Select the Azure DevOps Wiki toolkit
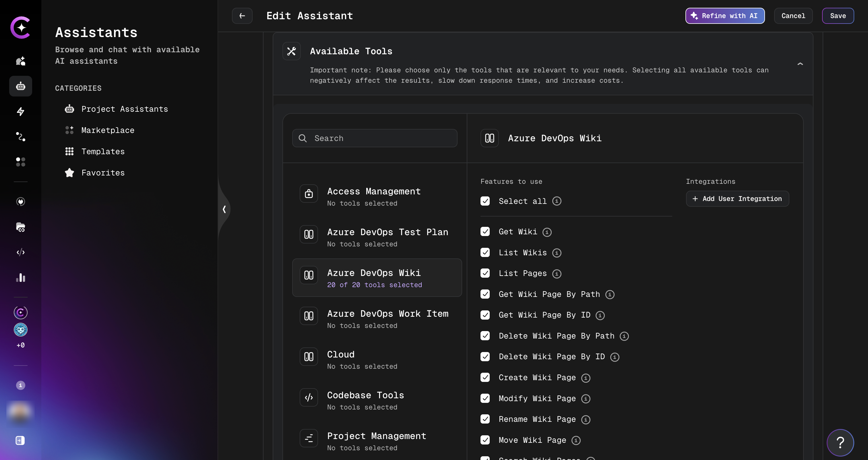 click(377, 278)
